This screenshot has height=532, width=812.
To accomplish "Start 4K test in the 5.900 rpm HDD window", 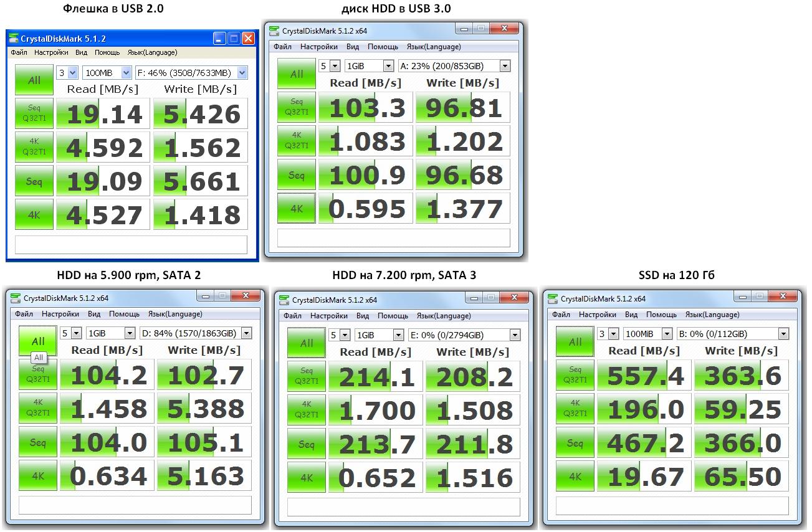I will point(38,476).
